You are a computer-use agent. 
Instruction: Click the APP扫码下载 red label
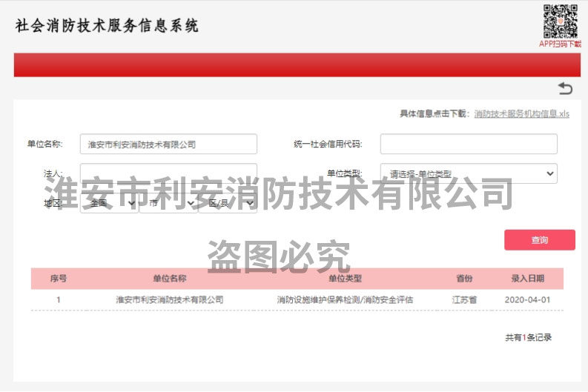(x=560, y=44)
